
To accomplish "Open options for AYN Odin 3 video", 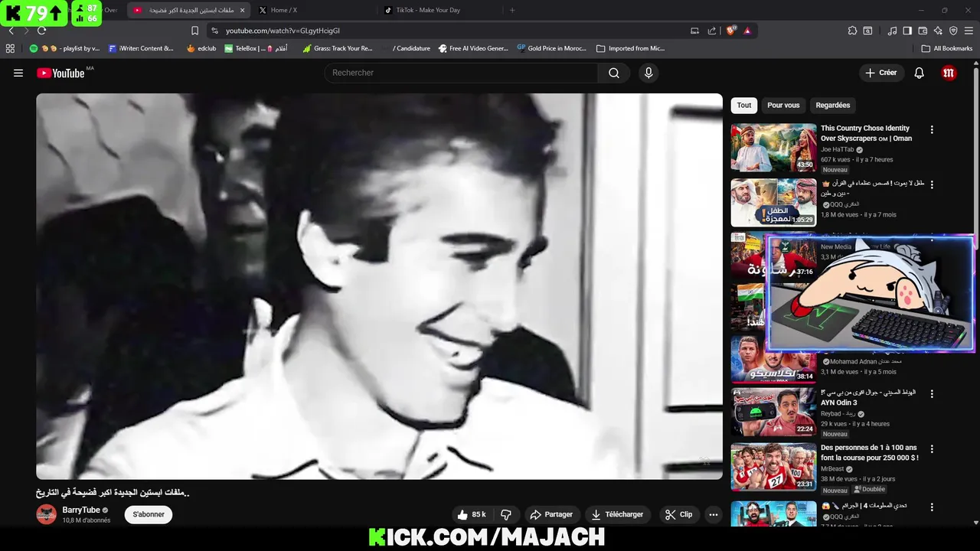I will (x=932, y=394).
